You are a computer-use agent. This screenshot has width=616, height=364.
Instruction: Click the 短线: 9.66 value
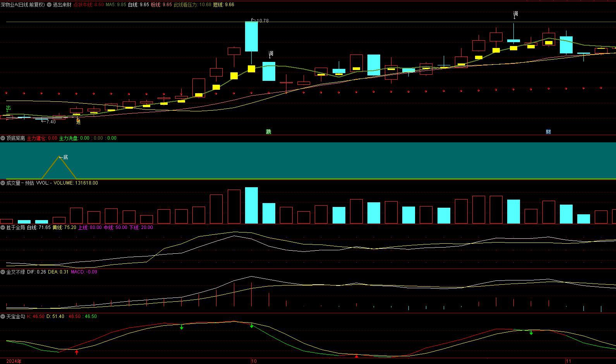coord(224,5)
